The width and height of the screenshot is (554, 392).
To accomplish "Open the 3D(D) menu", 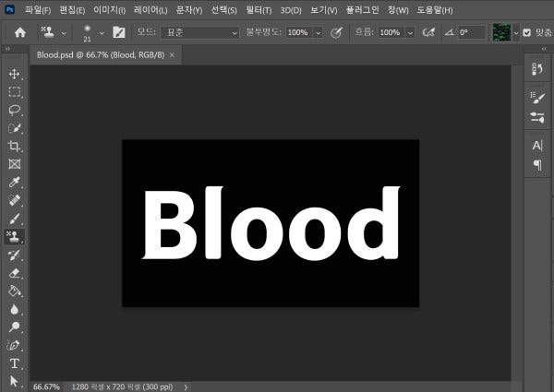I will point(291,10).
